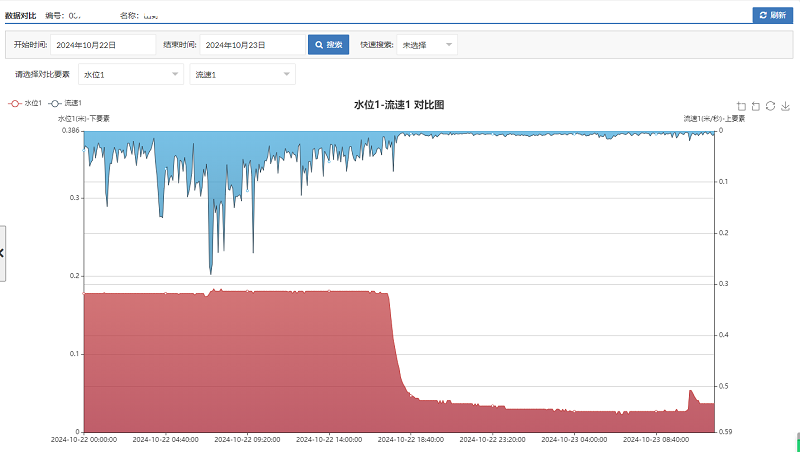Screen dimensions: 800x452
Task: Toggle the 流速1 legend series visibility
Action: point(65,103)
